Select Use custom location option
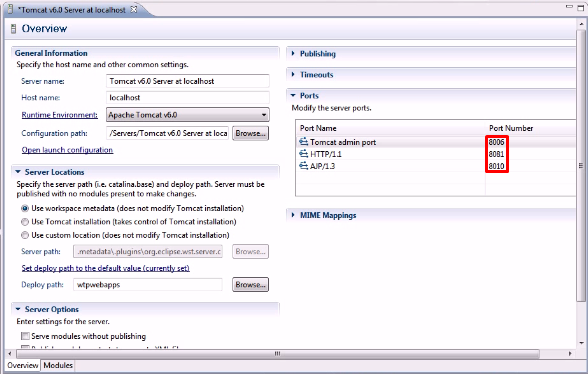 coord(25,235)
